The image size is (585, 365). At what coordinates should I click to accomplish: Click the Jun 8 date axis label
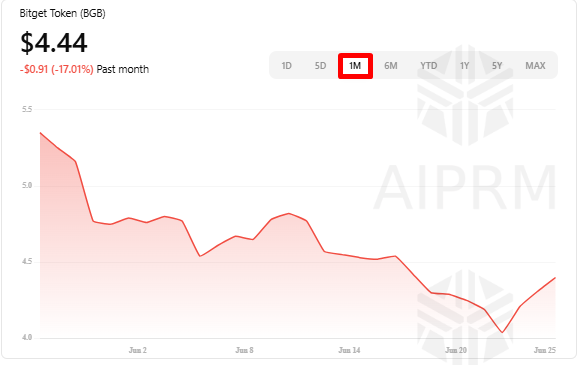point(244,350)
